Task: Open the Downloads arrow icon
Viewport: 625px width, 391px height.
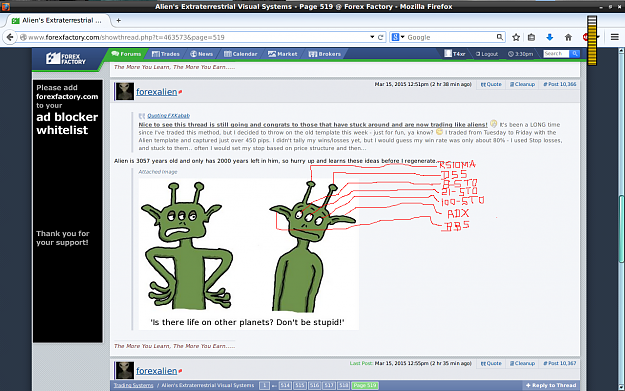Action: 550,37
